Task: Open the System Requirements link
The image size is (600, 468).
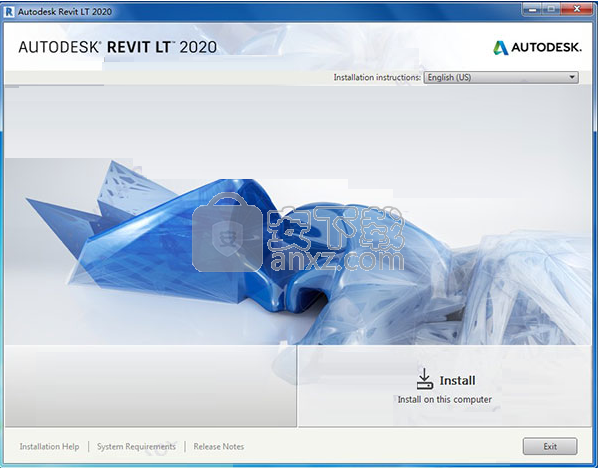Action: pos(136,447)
